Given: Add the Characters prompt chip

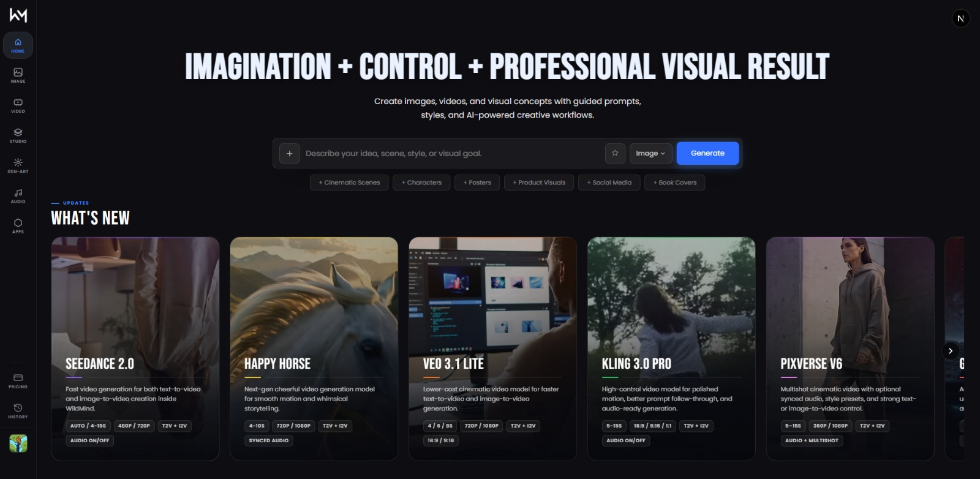Looking at the screenshot, I should pos(421,183).
